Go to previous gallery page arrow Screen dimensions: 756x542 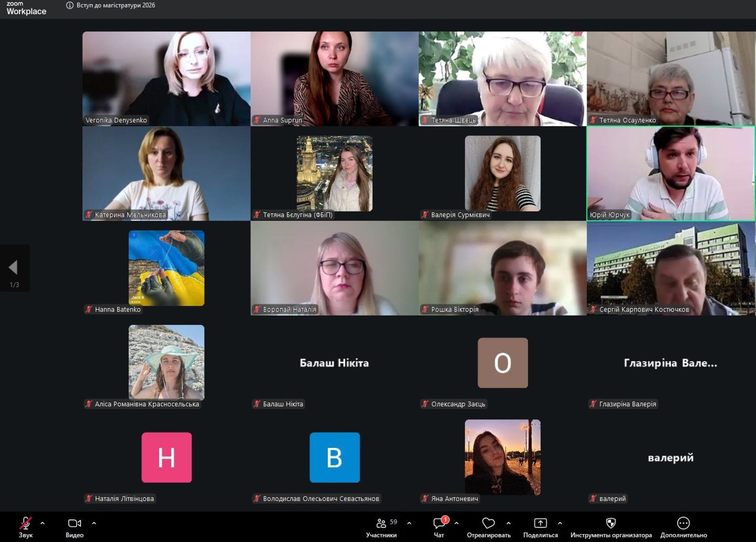(13, 267)
